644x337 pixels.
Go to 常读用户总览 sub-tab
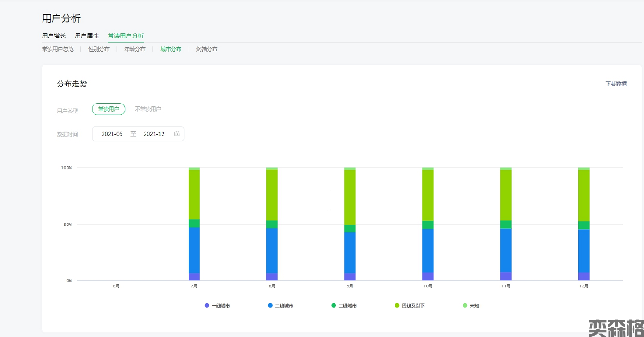pos(58,49)
